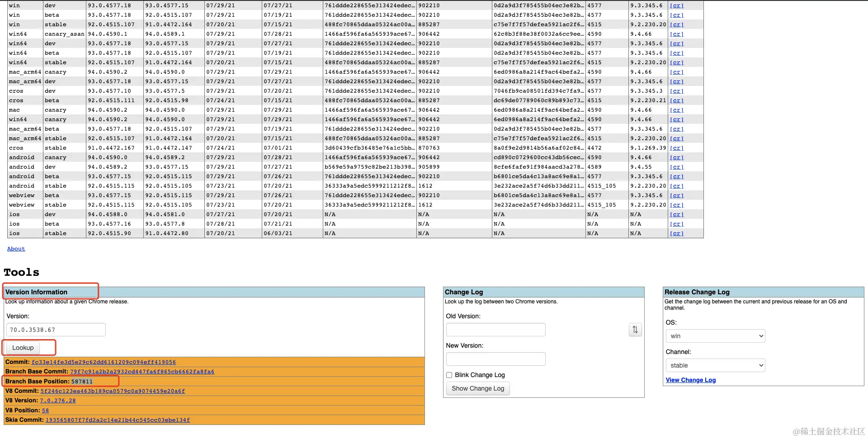Click V8 version cell 9.2.230.21
868x439 pixels.
point(648,100)
